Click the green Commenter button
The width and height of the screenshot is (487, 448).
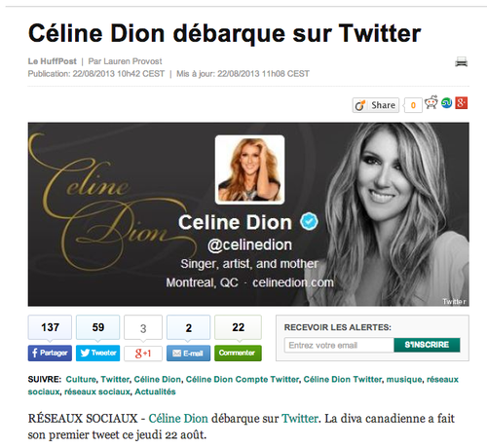[x=238, y=353]
